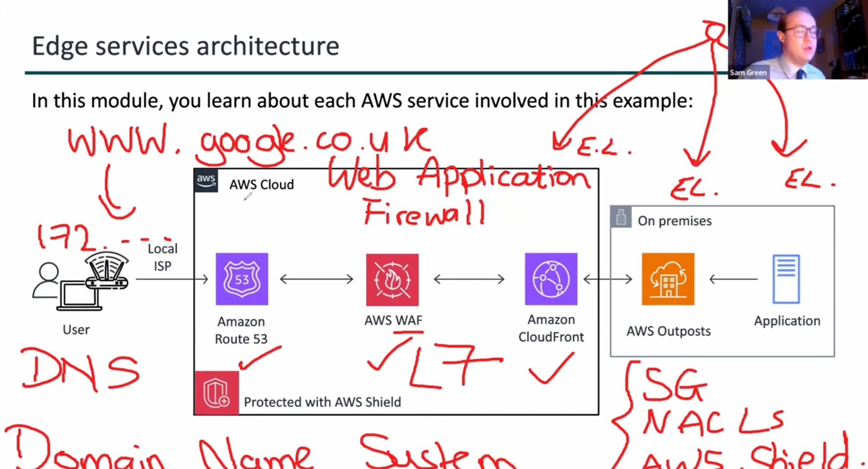Viewport: 868px width, 469px height.
Task: Click the 'Amazon CloudFront' caption
Action: 551,328
